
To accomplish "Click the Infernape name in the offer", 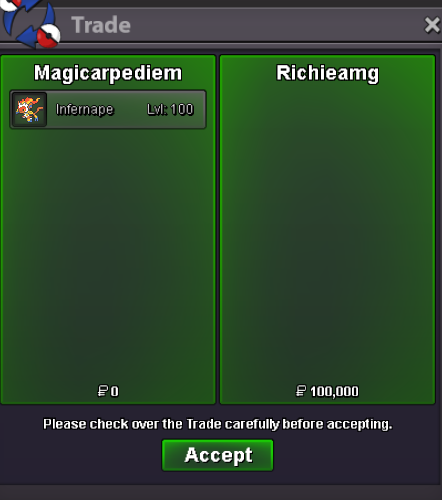I will pos(85,109).
